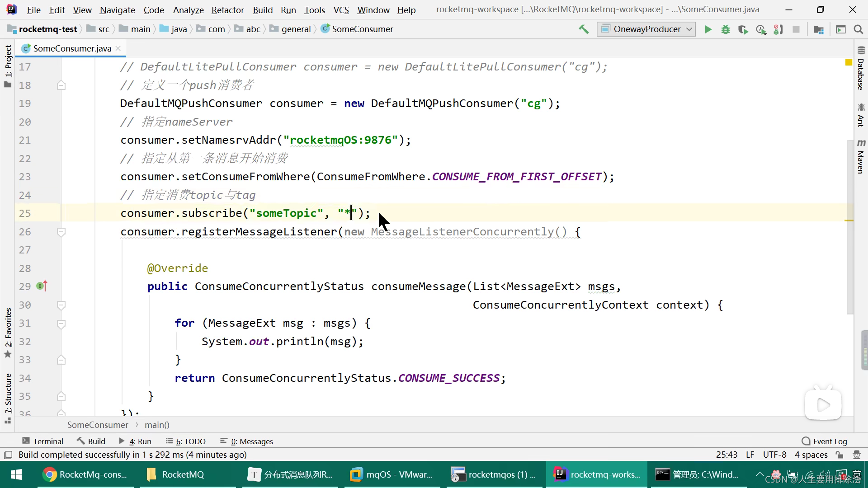Change line separator LF in status bar
The image size is (868, 488).
750,455
